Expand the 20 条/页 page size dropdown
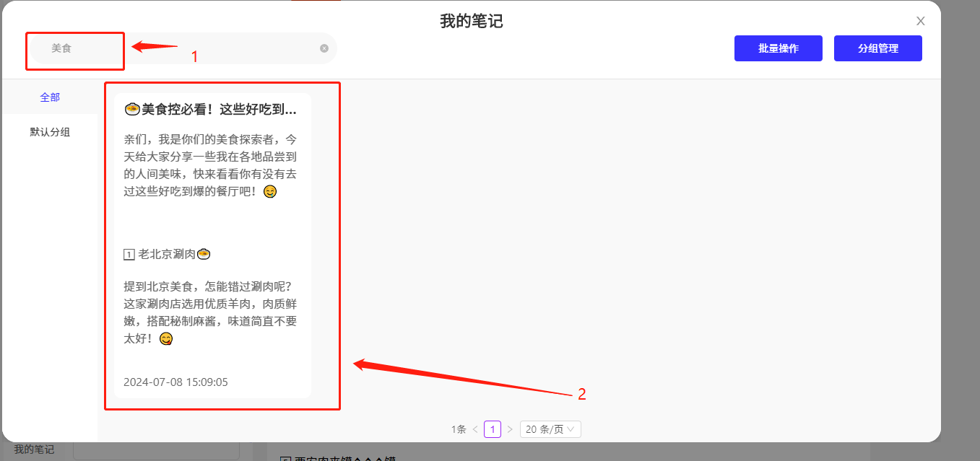The height and width of the screenshot is (461, 980). pyautogui.click(x=550, y=429)
